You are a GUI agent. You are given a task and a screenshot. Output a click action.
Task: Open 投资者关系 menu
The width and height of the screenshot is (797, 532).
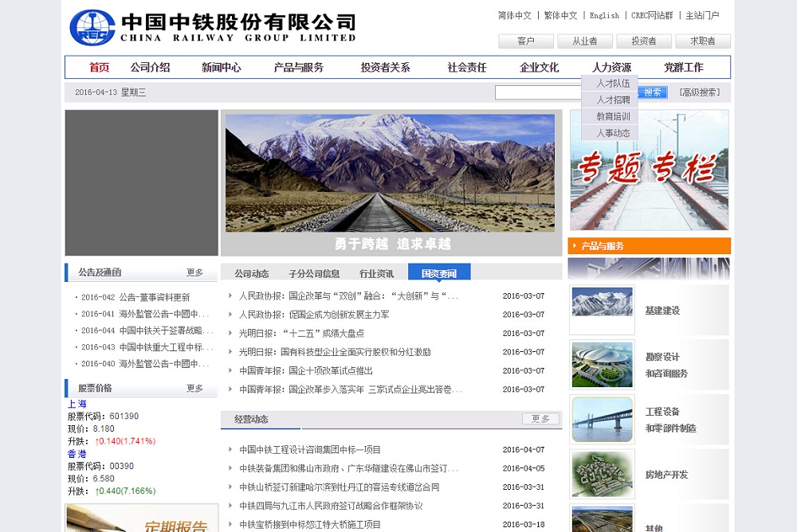385,67
